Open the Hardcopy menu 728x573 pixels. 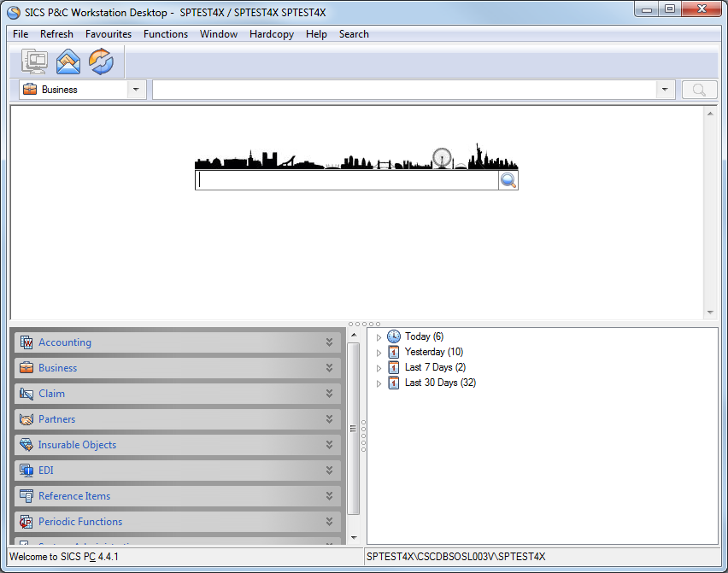point(272,34)
